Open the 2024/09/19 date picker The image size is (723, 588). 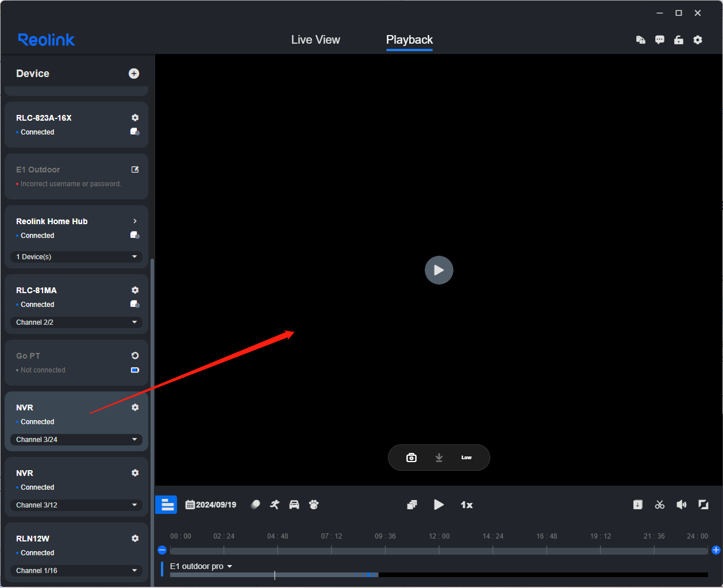pos(211,505)
